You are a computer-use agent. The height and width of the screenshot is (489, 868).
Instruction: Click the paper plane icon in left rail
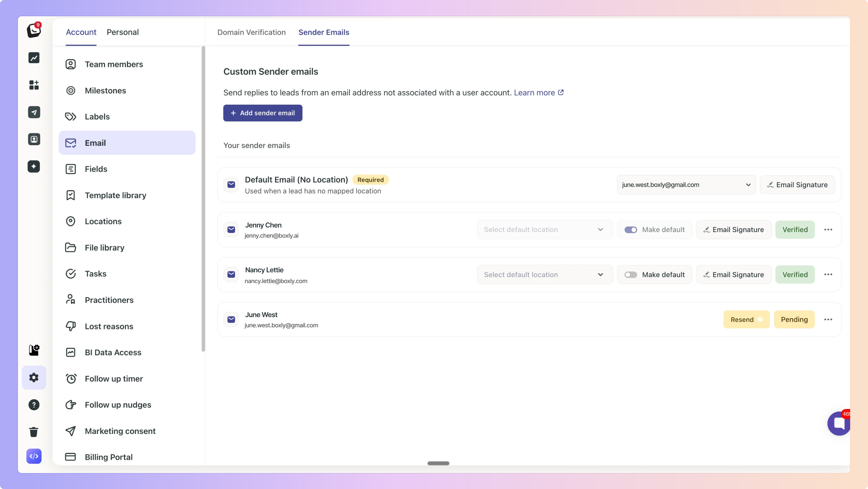click(34, 112)
